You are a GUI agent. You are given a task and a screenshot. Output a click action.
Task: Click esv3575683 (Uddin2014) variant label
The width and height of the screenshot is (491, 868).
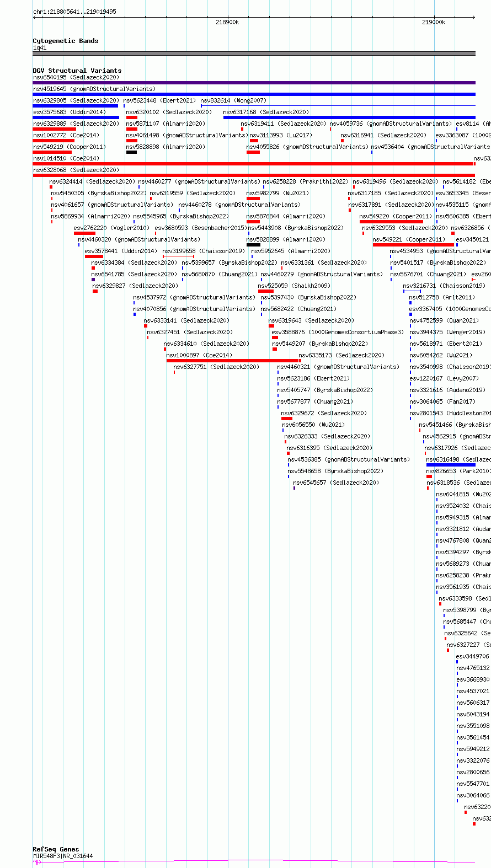[x=70, y=112]
